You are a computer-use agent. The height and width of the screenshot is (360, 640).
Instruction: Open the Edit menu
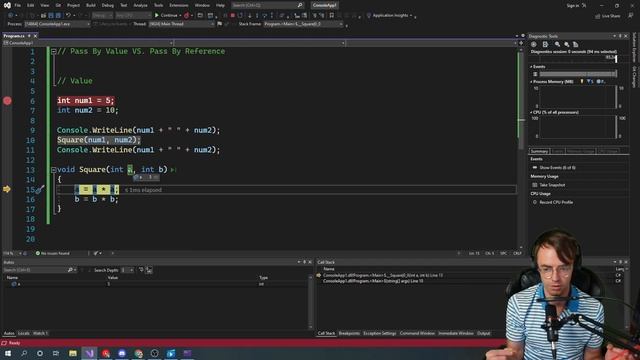click(31, 5)
